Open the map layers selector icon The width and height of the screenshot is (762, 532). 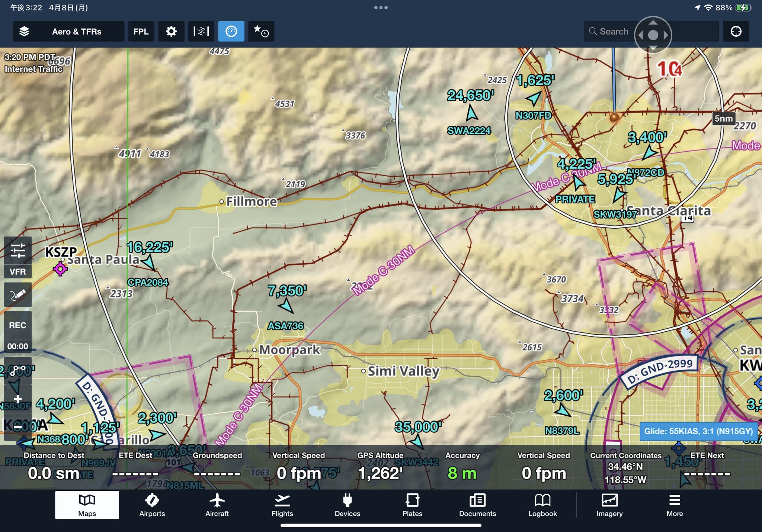24,32
